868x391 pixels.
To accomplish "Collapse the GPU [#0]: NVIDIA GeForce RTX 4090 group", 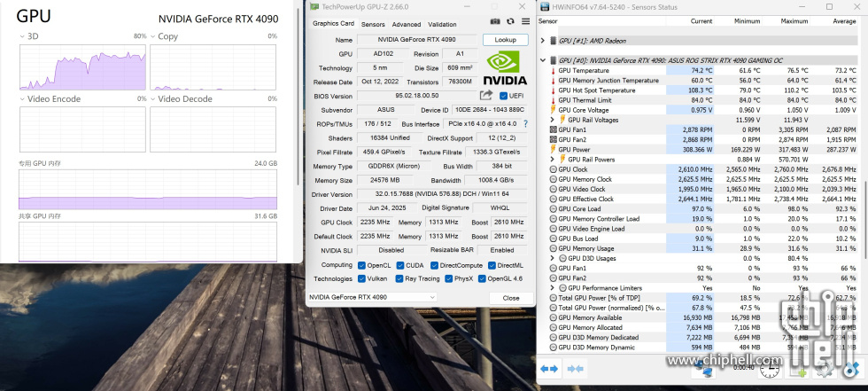I will 542,60.
